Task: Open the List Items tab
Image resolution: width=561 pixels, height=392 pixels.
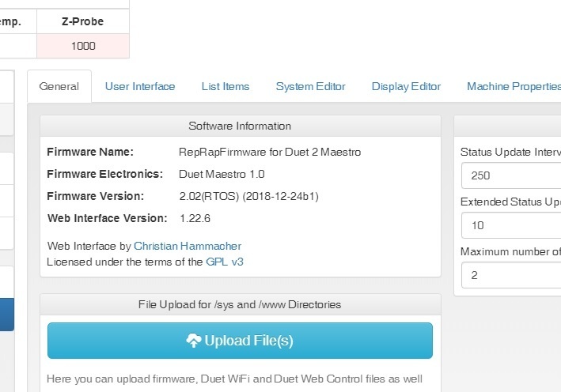Action: [x=226, y=86]
